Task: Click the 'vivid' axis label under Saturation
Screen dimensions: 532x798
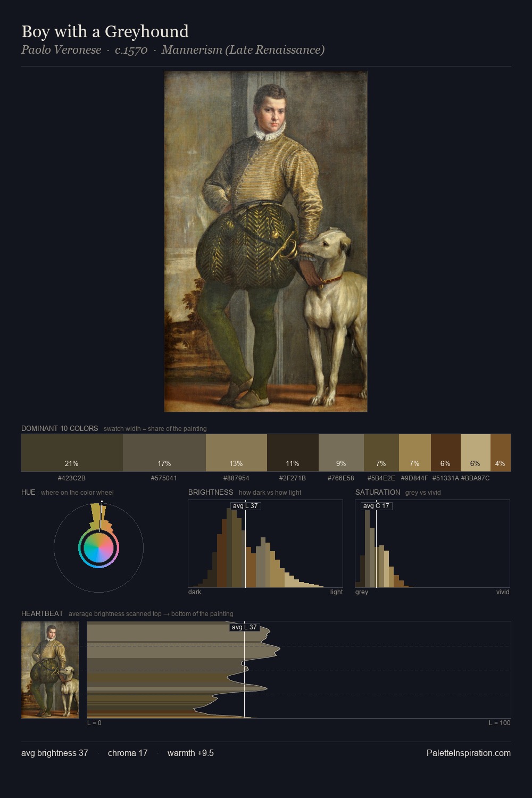Action: 503,592
